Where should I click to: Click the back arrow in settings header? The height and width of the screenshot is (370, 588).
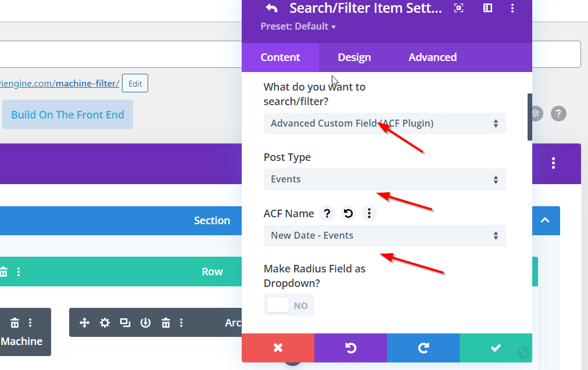click(x=271, y=8)
